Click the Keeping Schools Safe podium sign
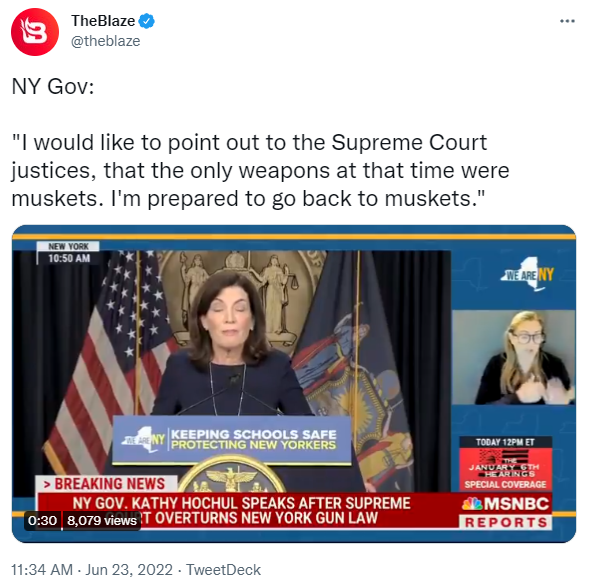591x588 pixels. [232, 440]
